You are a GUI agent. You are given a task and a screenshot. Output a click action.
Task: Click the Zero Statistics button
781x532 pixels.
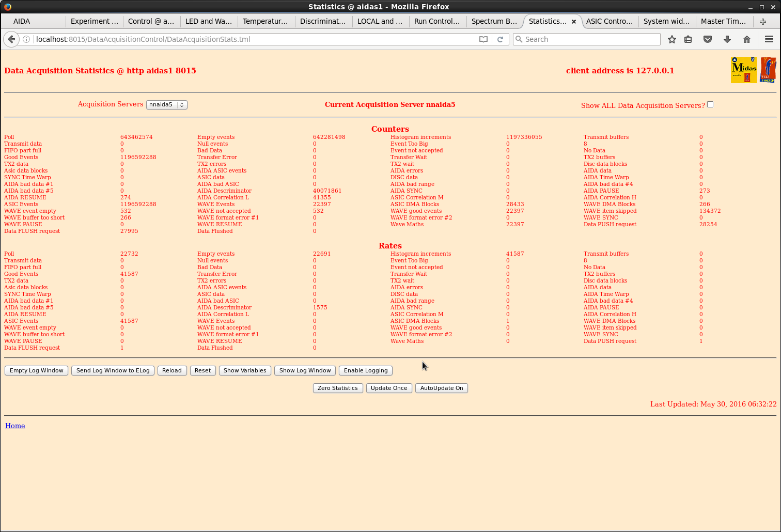tap(338, 388)
